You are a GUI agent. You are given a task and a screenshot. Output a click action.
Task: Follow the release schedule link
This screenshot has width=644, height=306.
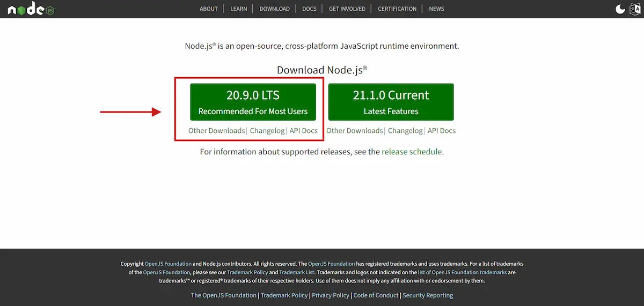(x=412, y=152)
